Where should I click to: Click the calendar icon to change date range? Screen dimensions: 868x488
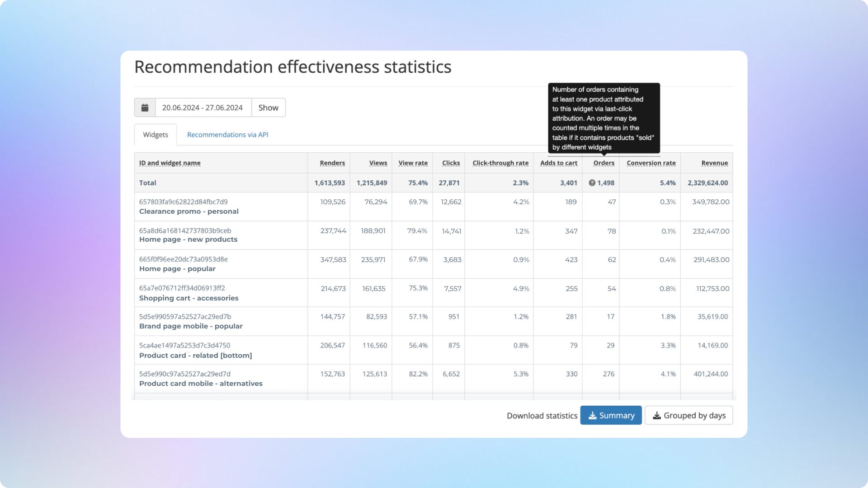(x=145, y=107)
